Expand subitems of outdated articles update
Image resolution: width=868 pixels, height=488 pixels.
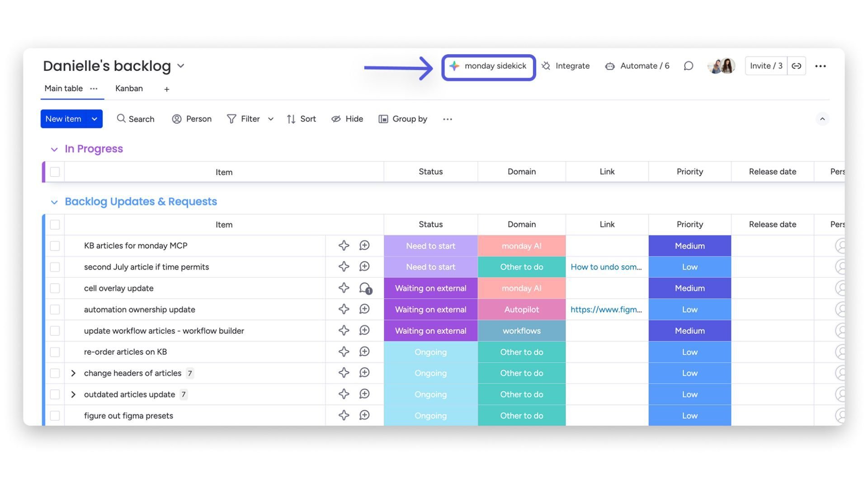(x=73, y=394)
